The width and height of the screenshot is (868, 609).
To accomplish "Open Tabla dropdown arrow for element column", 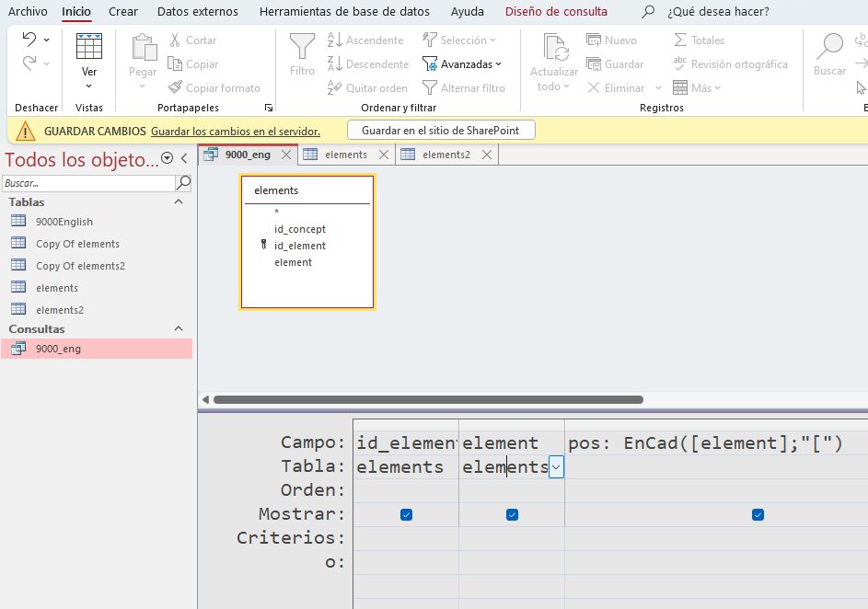I will click(556, 467).
